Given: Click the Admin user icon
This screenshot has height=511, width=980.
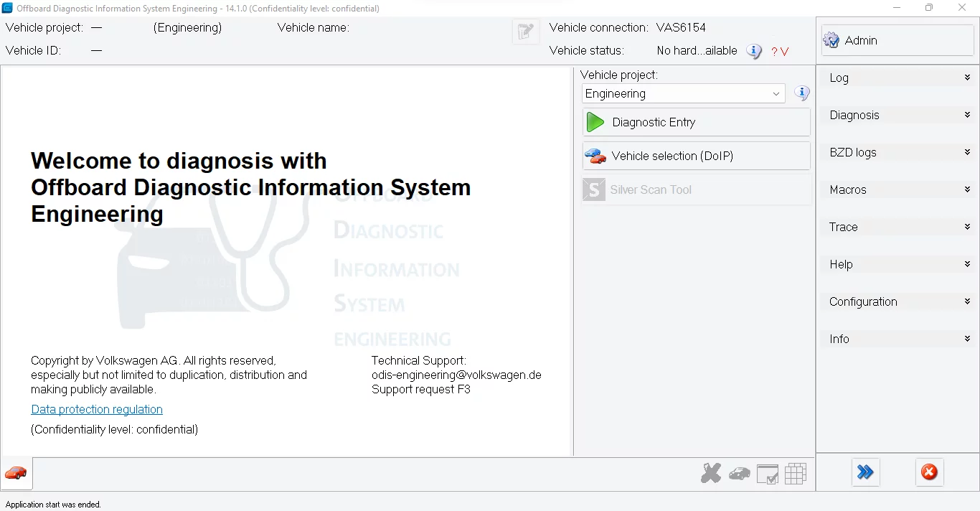Looking at the screenshot, I should (x=831, y=40).
